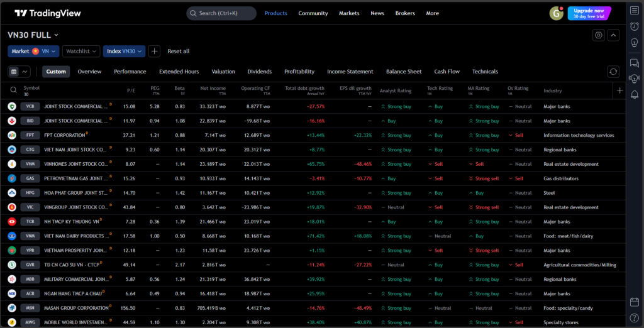Sort by the P/E column header
644x328 pixels.
click(x=131, y=90)
